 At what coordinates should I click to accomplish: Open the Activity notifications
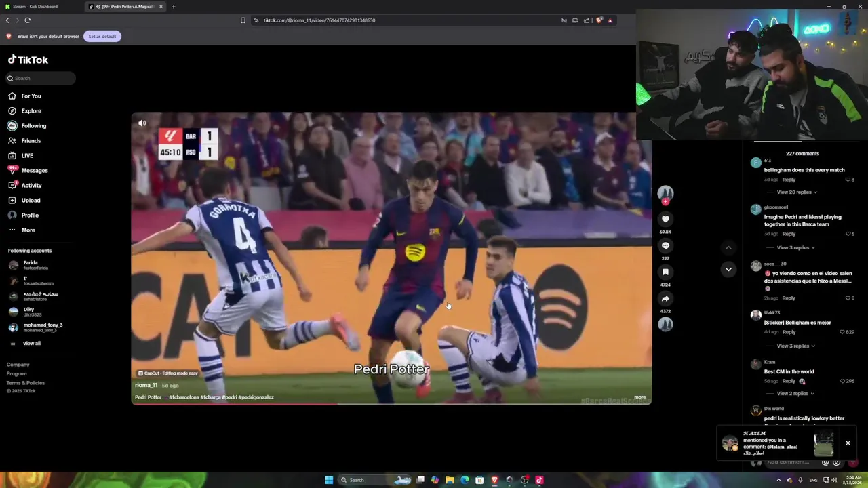[31, 186]
